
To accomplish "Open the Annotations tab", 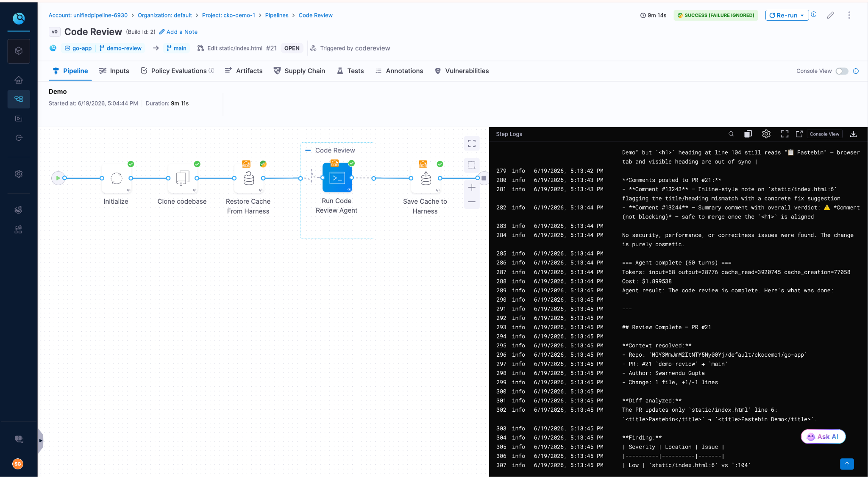I will coord(399,71).
